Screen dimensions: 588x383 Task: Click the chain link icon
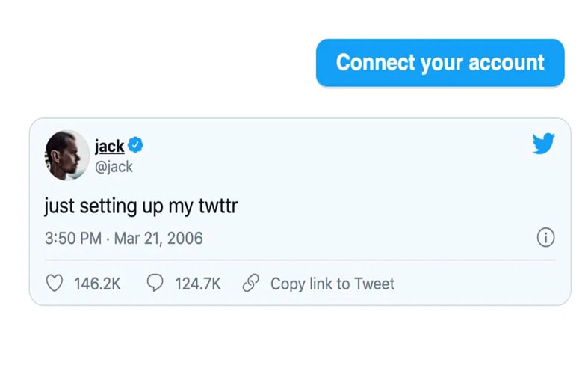(x=252, y=284)
